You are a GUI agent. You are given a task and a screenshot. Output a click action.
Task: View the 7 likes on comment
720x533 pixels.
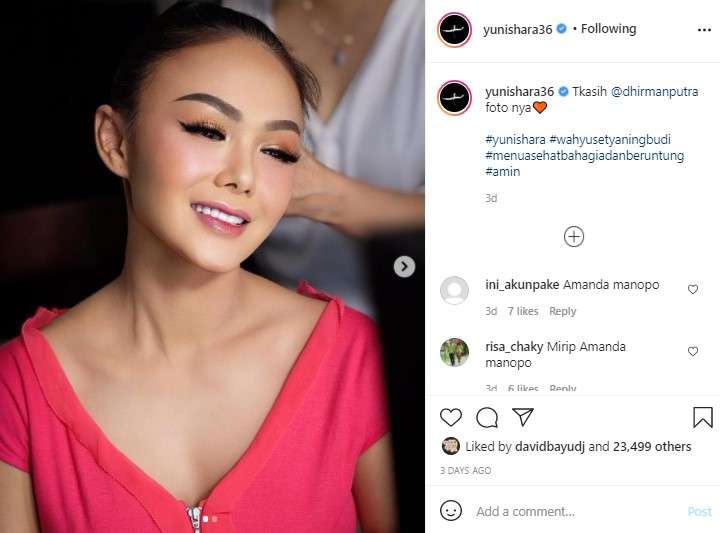click(x=523, y=311)
